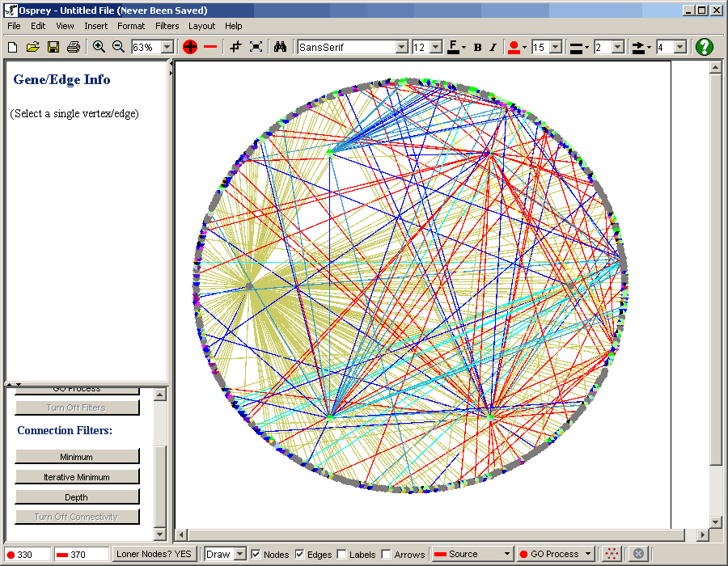728x566 pixels.
Task: Click the New file icon
Action: [x=12, y=47]
